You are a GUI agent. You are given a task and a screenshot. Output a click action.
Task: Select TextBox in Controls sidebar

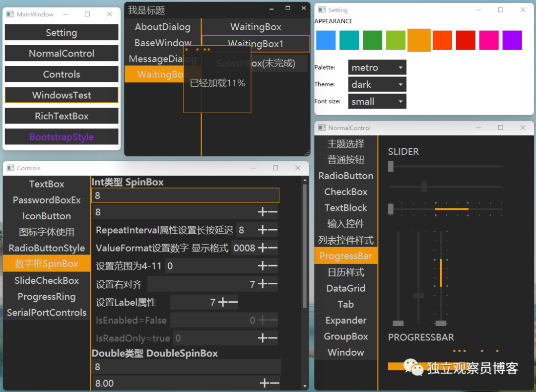tap(47, 184)
